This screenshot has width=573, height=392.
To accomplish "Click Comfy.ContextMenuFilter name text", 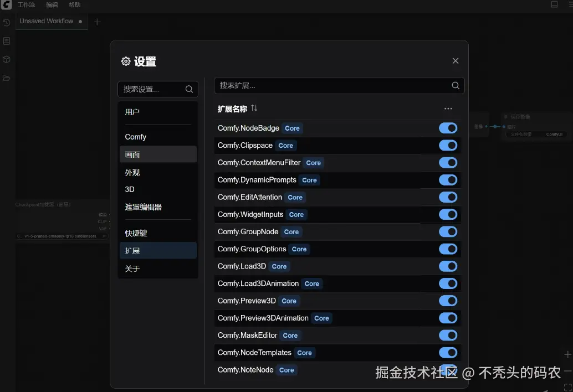I will pyautogui.click(x=259, y=162).
